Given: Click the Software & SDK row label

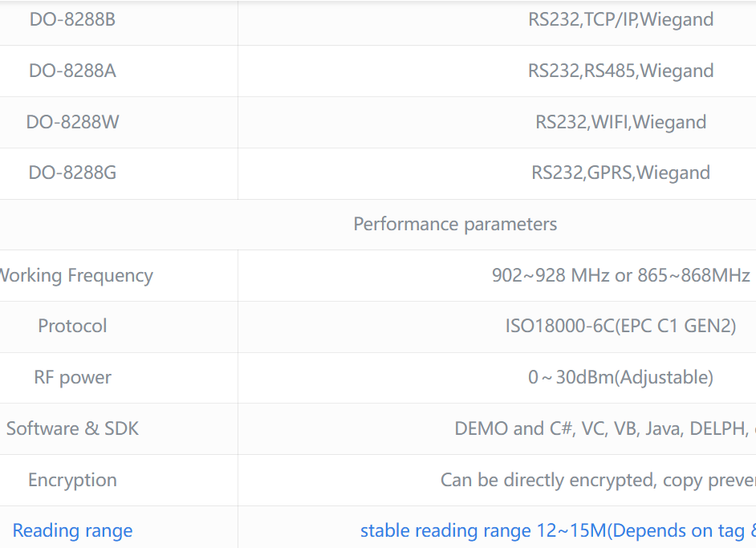Looking at the screenshot, I should (x=72, y=428).
